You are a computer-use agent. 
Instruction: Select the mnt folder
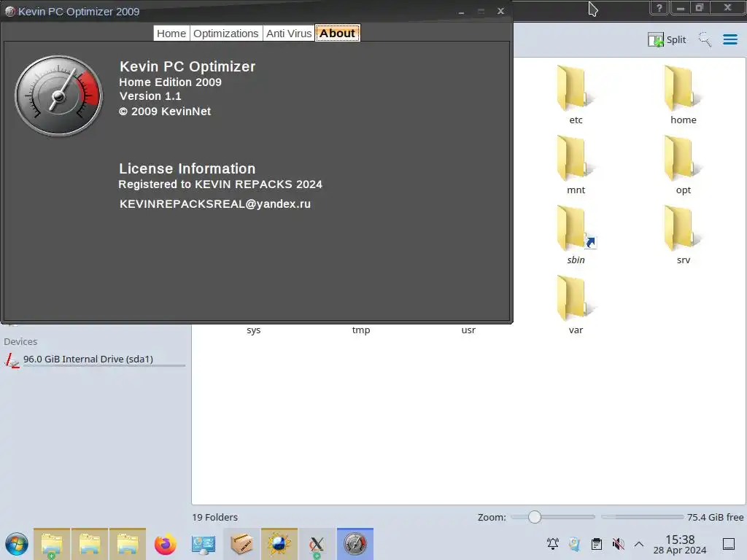576,165
